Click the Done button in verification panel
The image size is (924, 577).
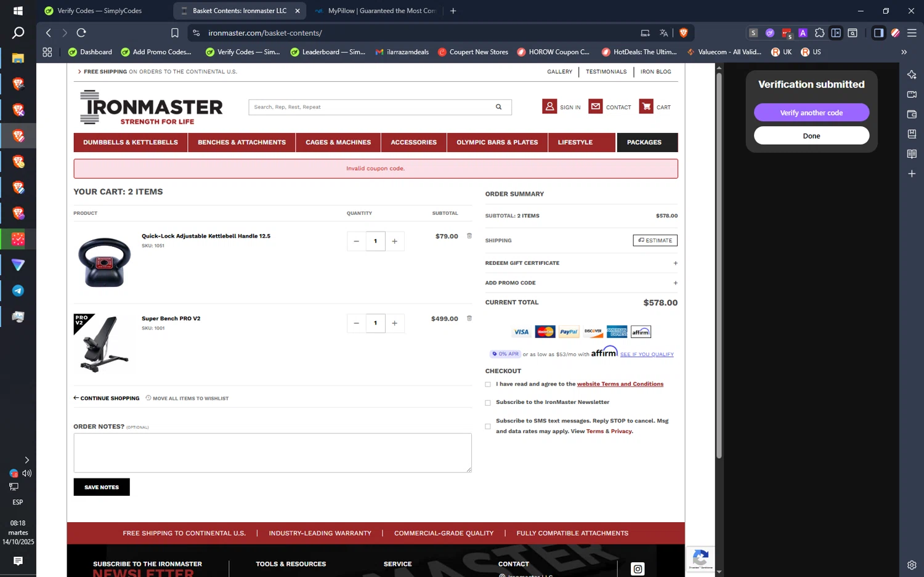[811, 135]
